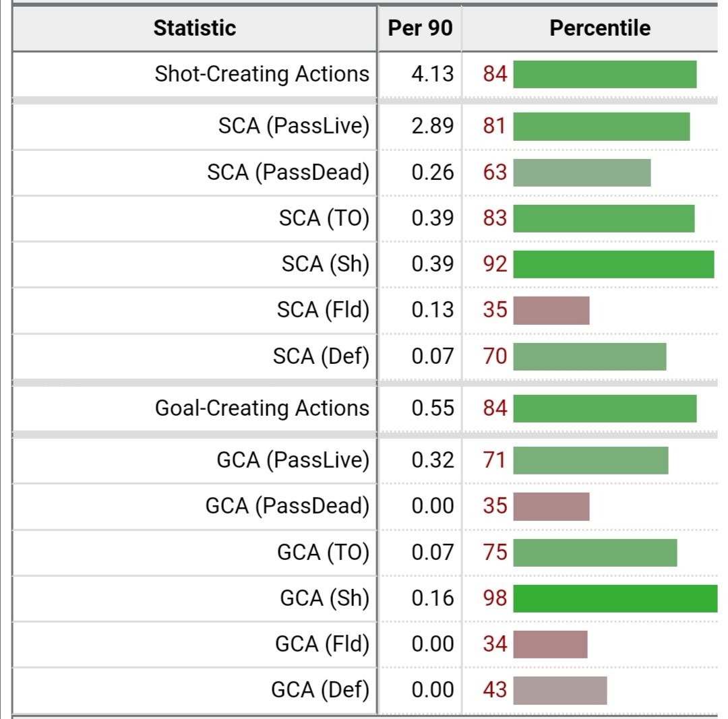The width and height of the screenshot is (728, 719).
Task: Select the "SCA (PassDead)" statistic label
Action: (x=288, y=173)
